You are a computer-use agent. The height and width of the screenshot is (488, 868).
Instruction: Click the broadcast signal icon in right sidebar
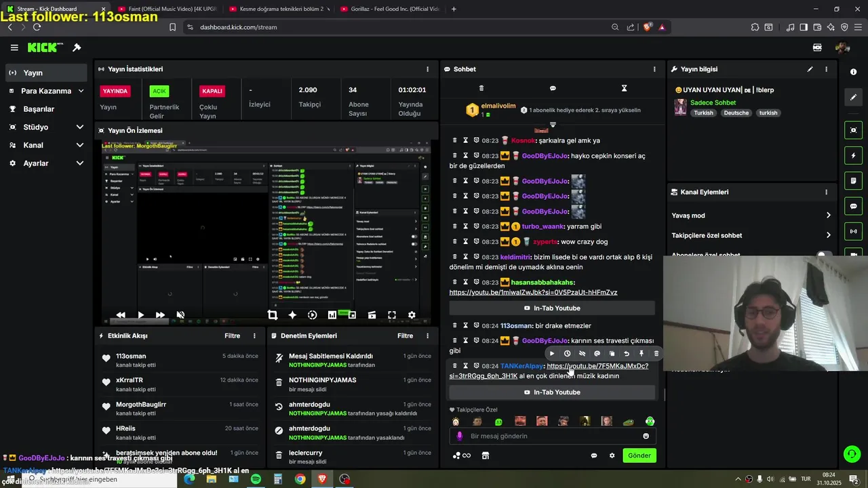pyautogui.click(x=853, y=231)
